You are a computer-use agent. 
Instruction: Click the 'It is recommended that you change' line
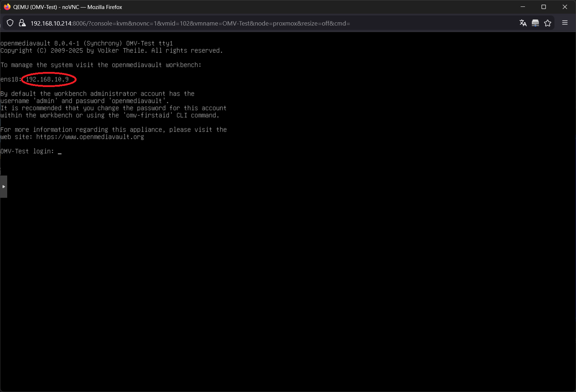pyautogui.click(x=113, y=108)
